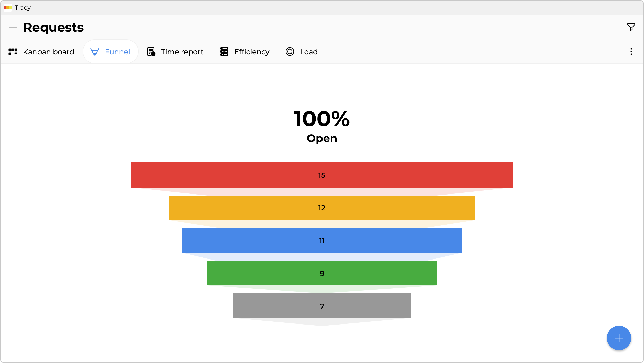Click the Time report clock icon
The height and width of the screenshot is (363, 644).
pyautogui.click(x=151, y=51)
